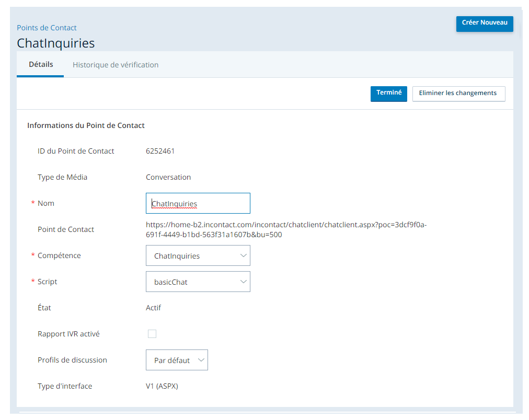The width and height of the screenshot is (529, 420).
Task: Open the Historique de vérification tab
Action: pos(116,65)
